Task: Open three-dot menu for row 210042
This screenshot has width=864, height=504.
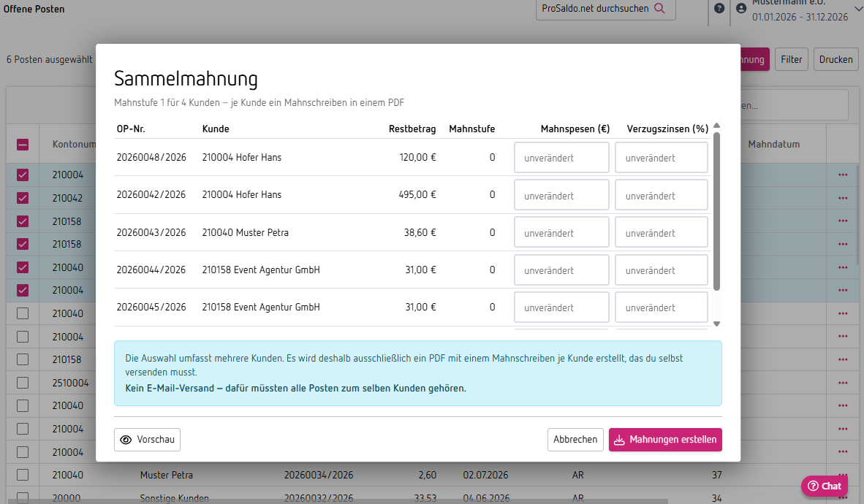Action: (843, 198)
